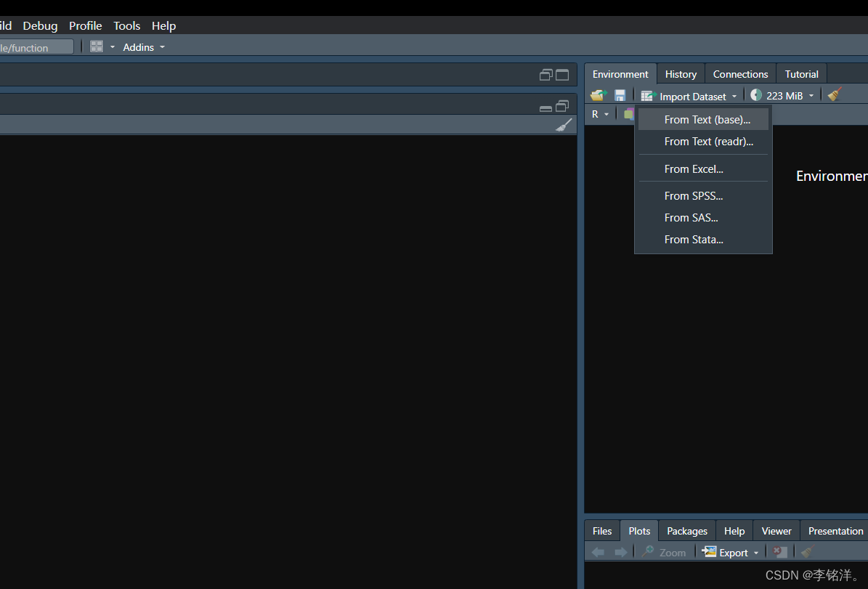Restore the console pane icon
This screenshot has width=868, height=589.
(562, 105)
